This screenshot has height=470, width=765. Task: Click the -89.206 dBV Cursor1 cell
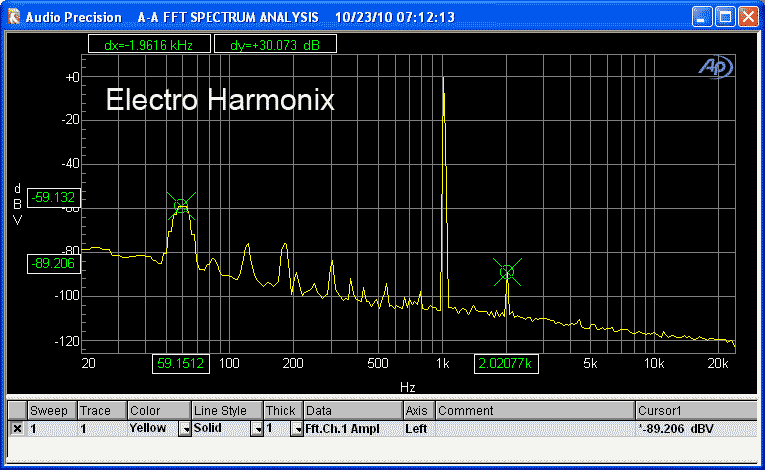point(697,429)
